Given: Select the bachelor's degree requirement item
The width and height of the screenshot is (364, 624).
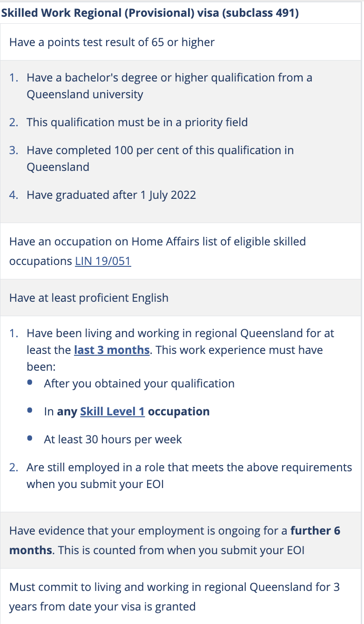Looking at the screenshot, I should pyautogui.click(x=169, y=86).
